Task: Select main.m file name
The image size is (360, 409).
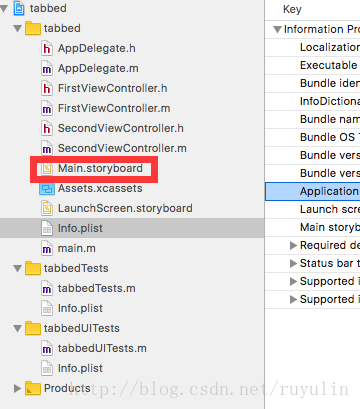Action: [77, 248]
